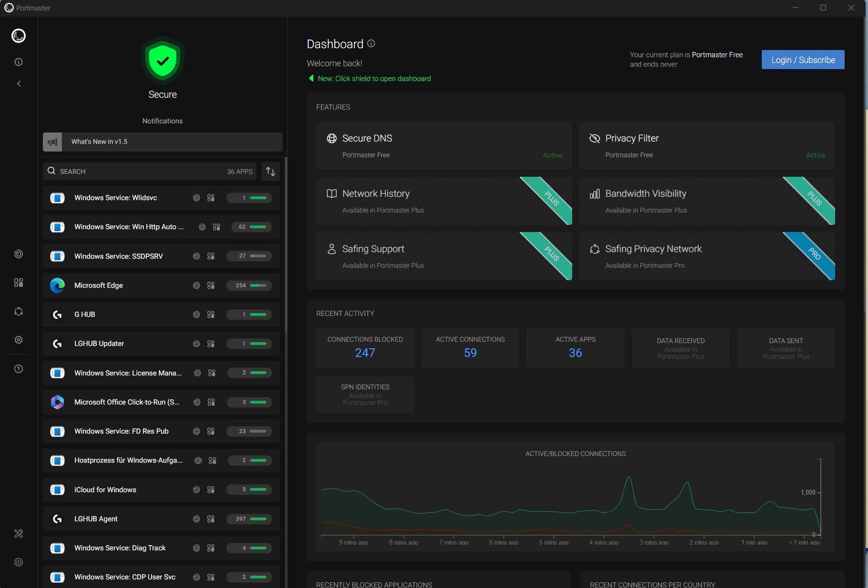868x588 pixels.
Task: Click the power icon at the sidebar bottom
Action: point(19,562)
